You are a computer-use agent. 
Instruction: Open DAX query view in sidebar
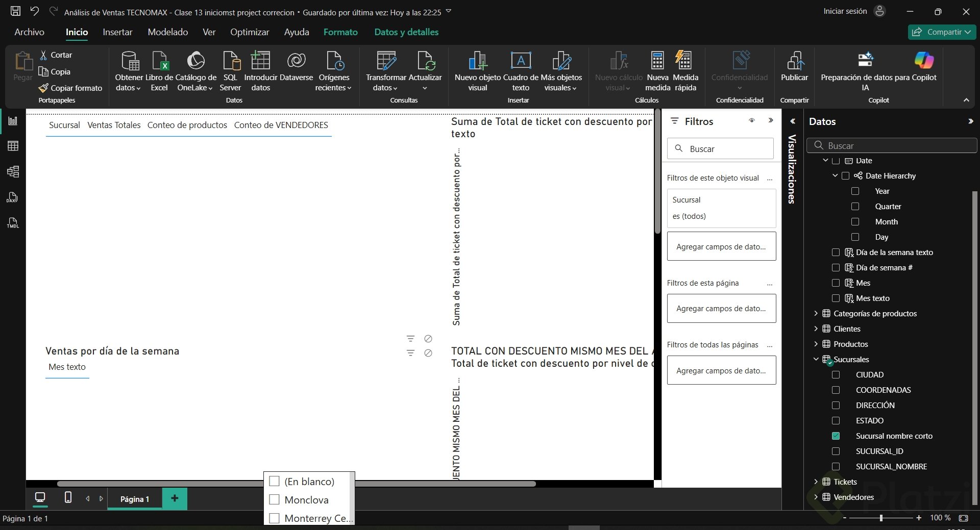13,197
